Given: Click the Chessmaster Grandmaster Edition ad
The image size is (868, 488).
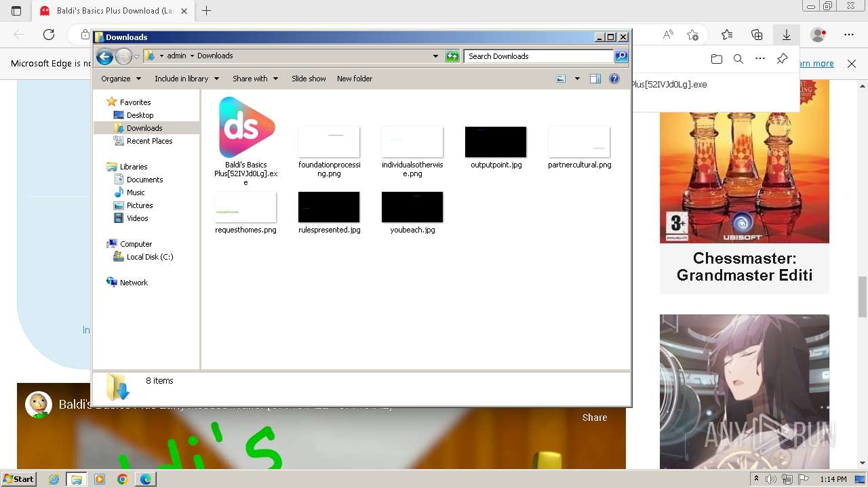Looking at the screenshot, I should (745, 186).
